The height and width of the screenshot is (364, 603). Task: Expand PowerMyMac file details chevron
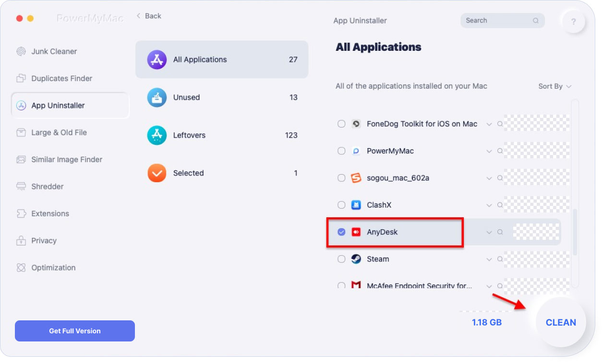489,151
